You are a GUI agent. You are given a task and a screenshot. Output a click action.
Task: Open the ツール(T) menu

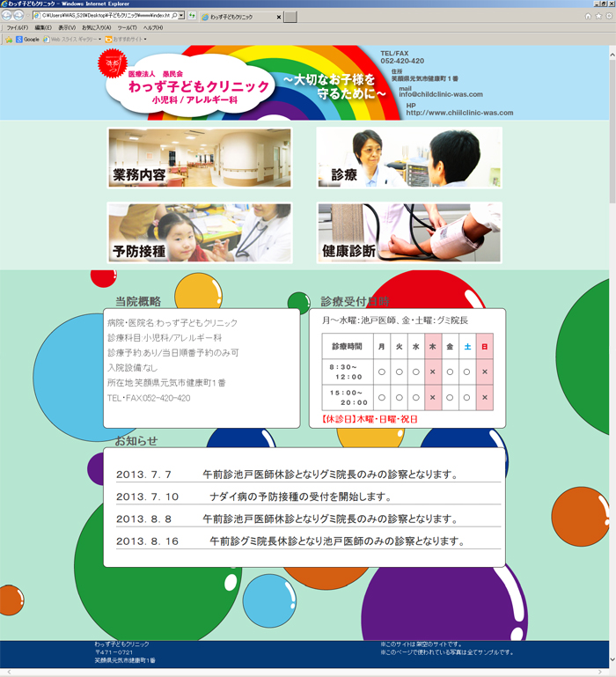tap(127, 27)
